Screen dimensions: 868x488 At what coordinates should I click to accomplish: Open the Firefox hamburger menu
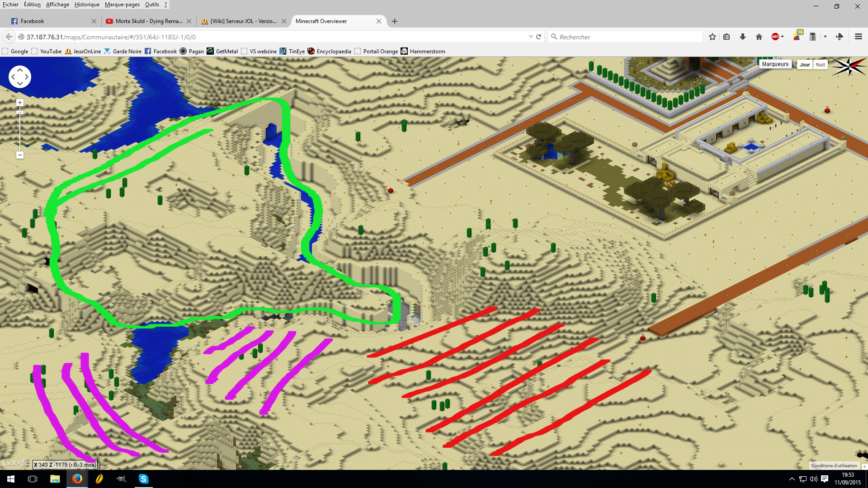pos(858,37)
